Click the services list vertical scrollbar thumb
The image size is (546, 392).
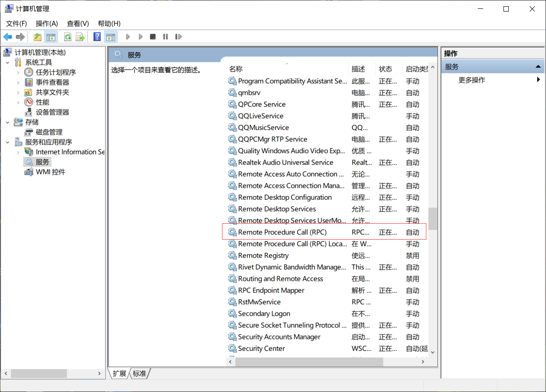433,218
